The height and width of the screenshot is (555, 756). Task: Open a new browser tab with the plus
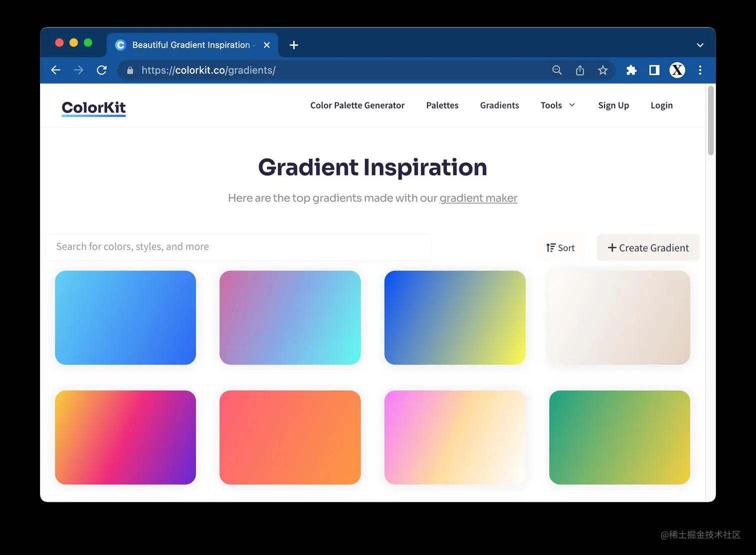[293, 45]
